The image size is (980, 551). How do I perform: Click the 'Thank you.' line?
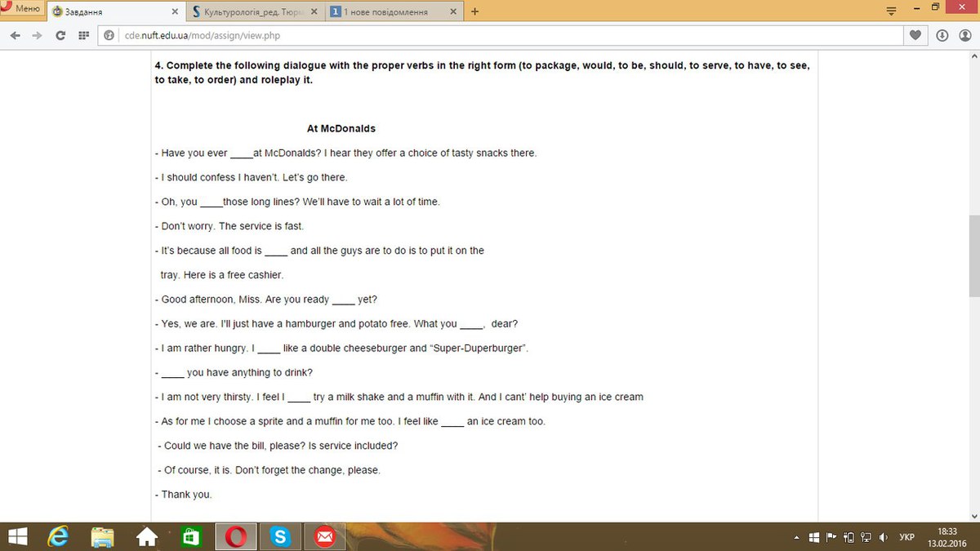tap(183, 495)
